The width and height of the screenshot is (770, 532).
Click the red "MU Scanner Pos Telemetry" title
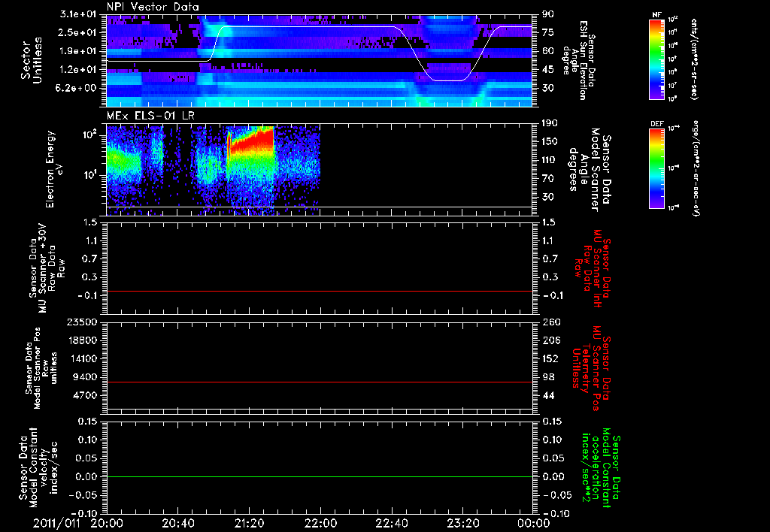[x=591, y=368]
